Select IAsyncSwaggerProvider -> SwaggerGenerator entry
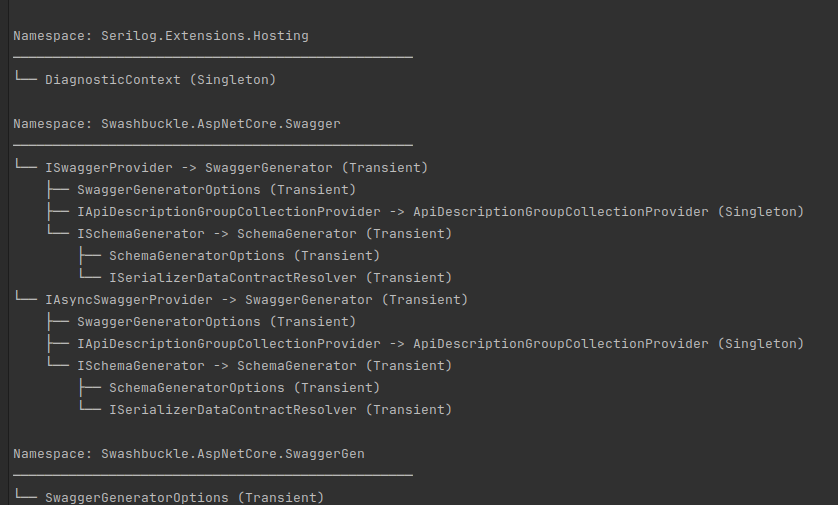 pos(257,300)
